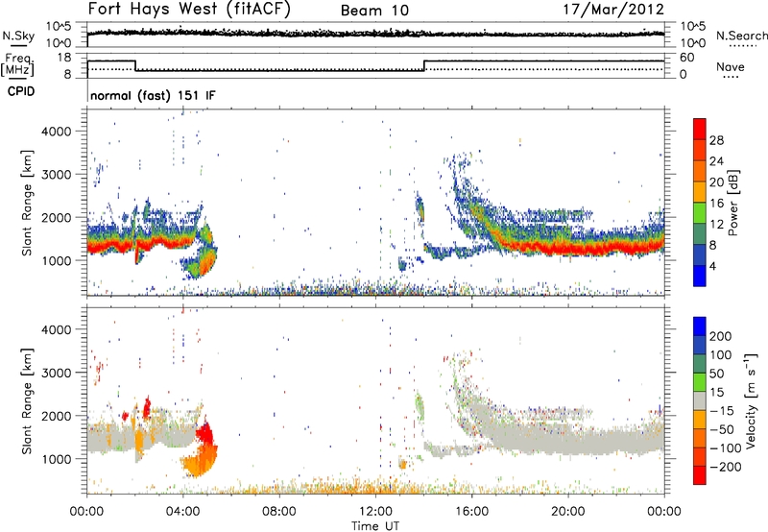This screenshot has height=532, width=768.
Task: Click 'Slant Range [km]' label of power panel
Action: [27, 203]
